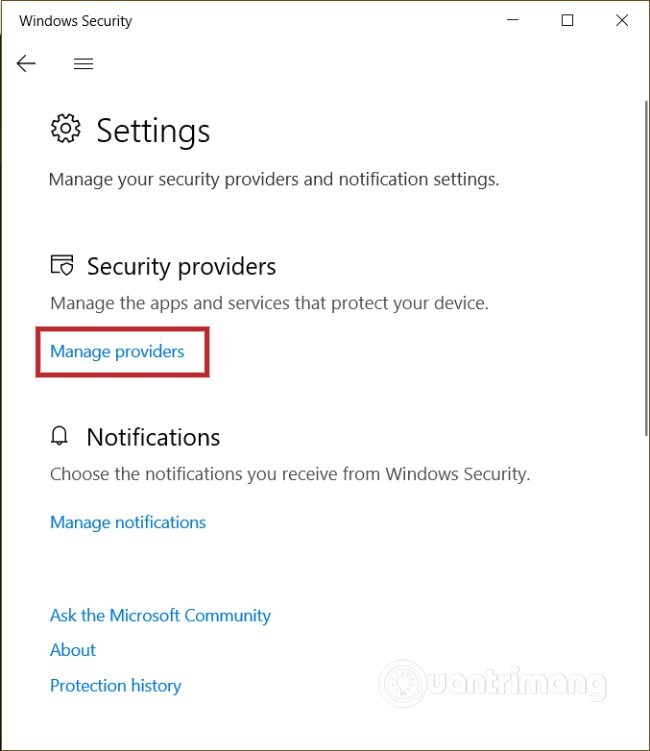Minimize the Windows Security window
650x751 pixels.
(512, 20)
